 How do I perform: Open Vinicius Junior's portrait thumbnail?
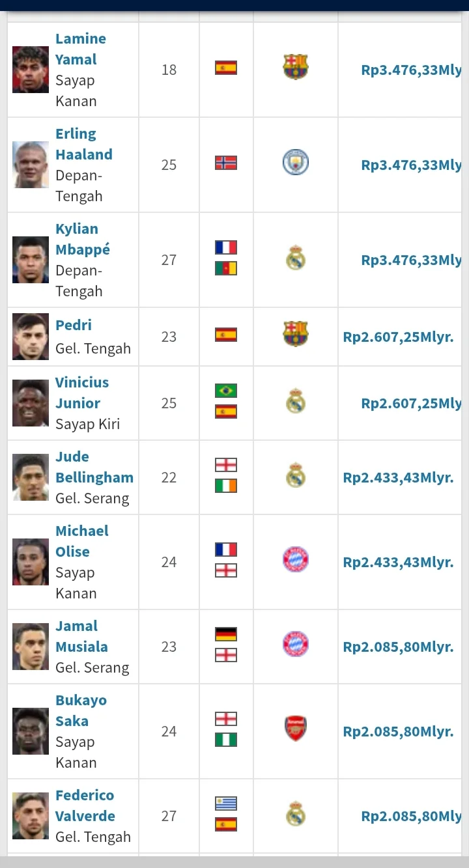(31, 403)
